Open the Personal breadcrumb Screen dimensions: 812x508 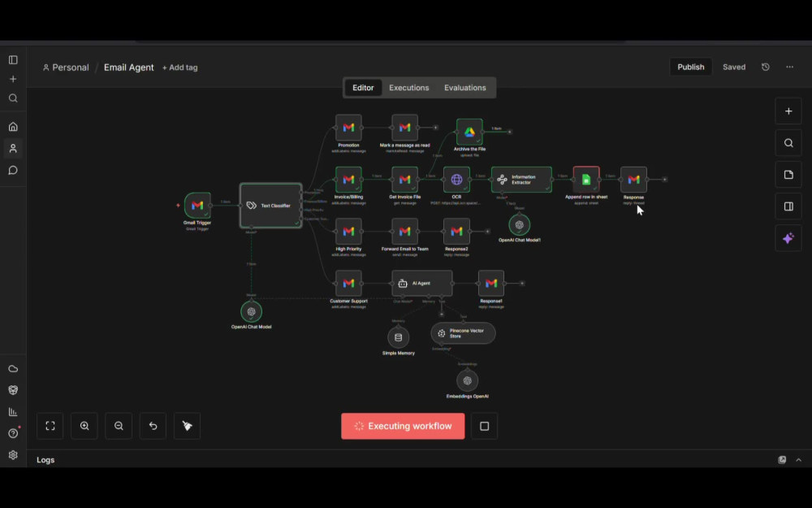66,67
